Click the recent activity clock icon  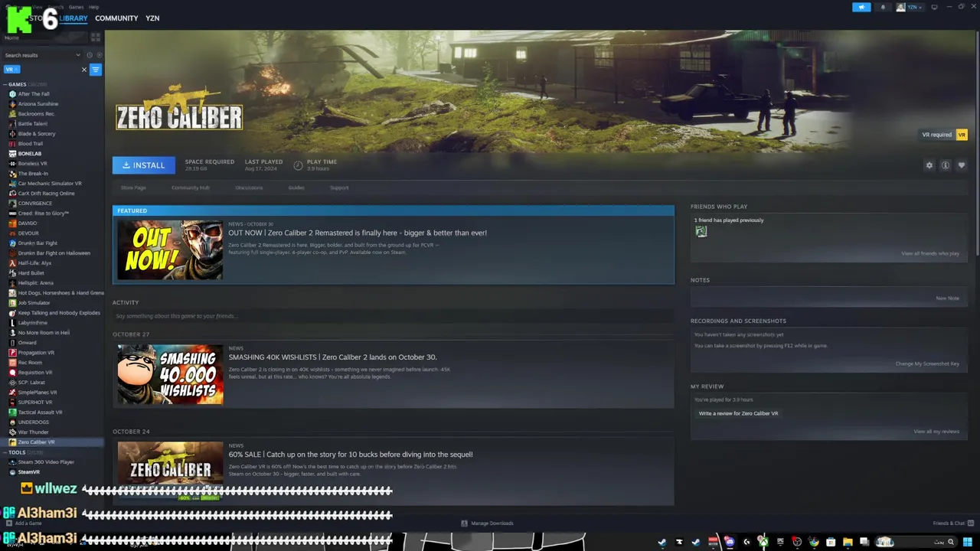tap(90, 55)
